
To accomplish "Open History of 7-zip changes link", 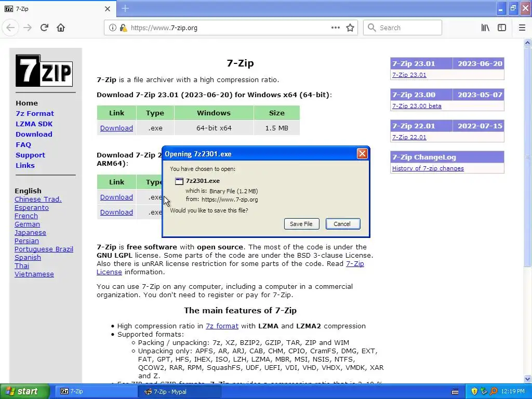I will [x=428, y=168].
